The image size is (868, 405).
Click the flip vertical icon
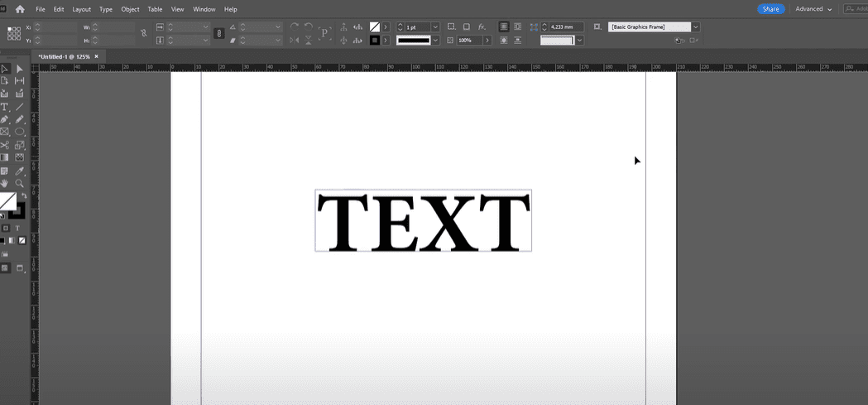(x=309, y=40)
